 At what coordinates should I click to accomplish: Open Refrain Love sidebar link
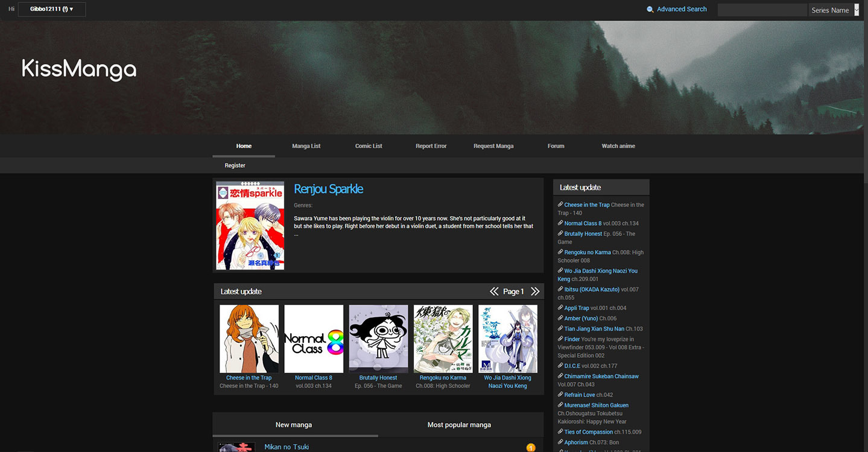point(580,395)
